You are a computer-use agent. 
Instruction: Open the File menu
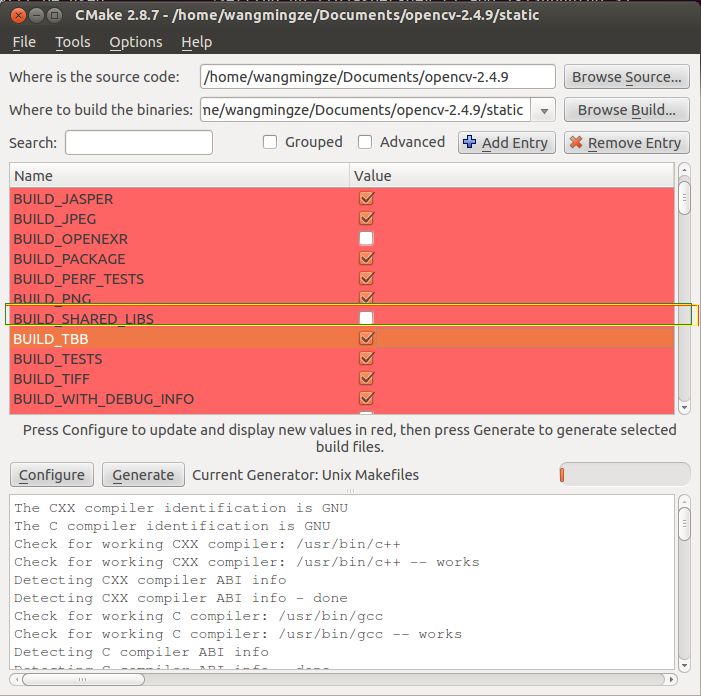point(24,42)
